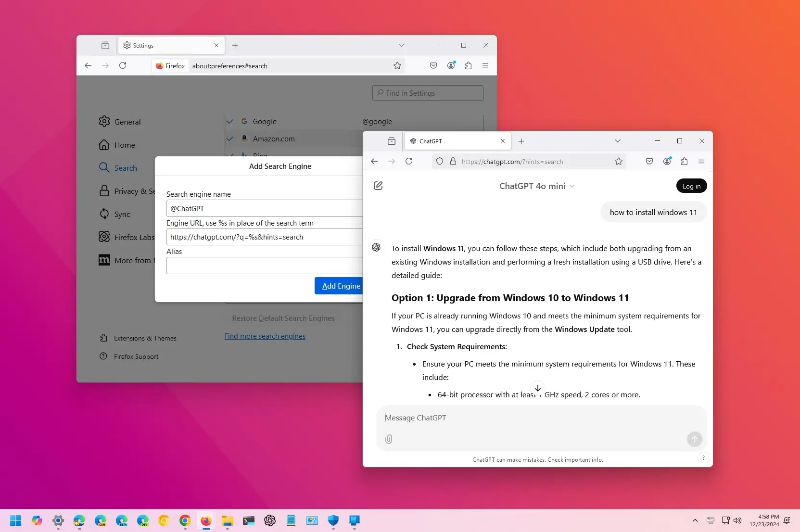
Task: Uncheck the Amazon.com search engine checkbox
Action: point(230,139)
